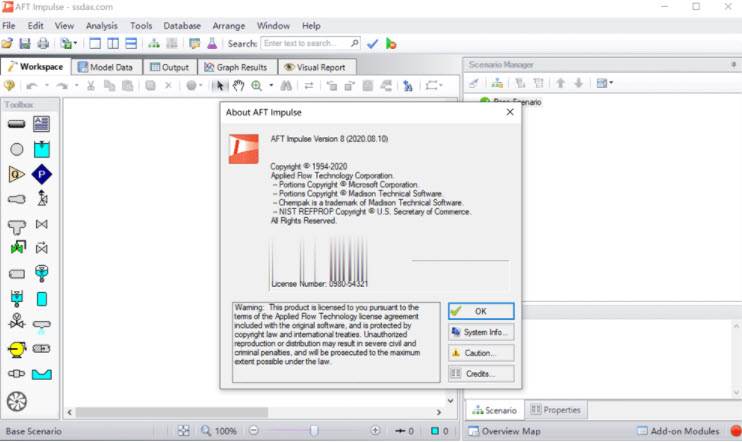This screenshot has width=742, height=442.
Task: Open the Analysis menu
Action: [101, 25]
